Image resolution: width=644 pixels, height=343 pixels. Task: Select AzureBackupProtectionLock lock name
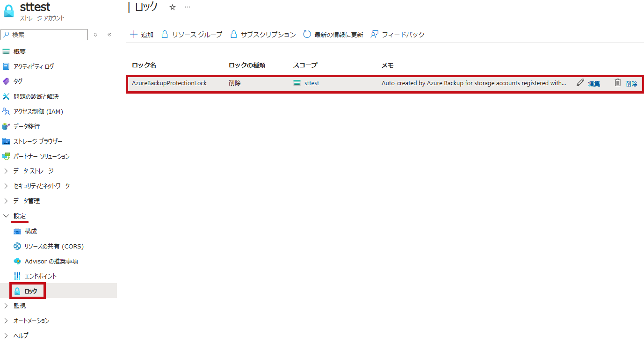169,83
